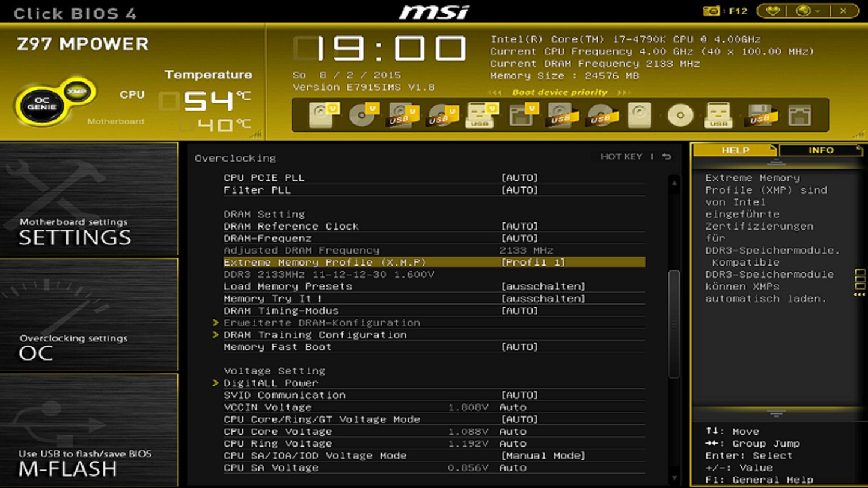This screenshot has width=868, height=488.
Task: Click 'DDR3 2133MHz 11-12-12-30 1.600V' text
Action: [x=329, y=274]
